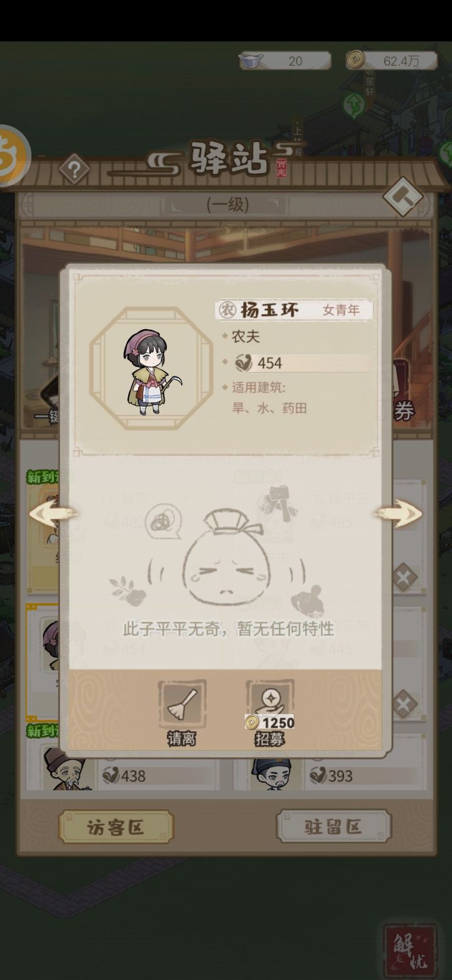Tap the question mark help icon
Viewport: 452px width, 980px height.
point(74,170)
